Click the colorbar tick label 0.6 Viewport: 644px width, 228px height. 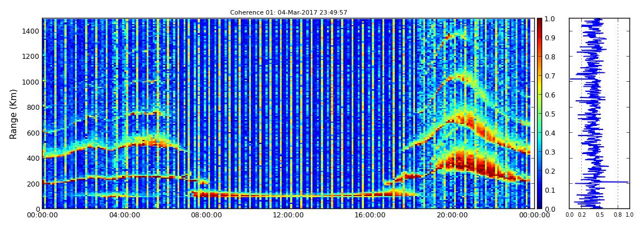549,95
